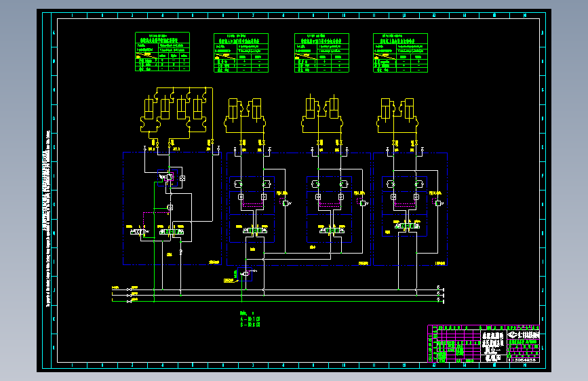Select the second green specification table from left
The height and width of the screenshot is (381, 588).
click(x=241, y=53)
